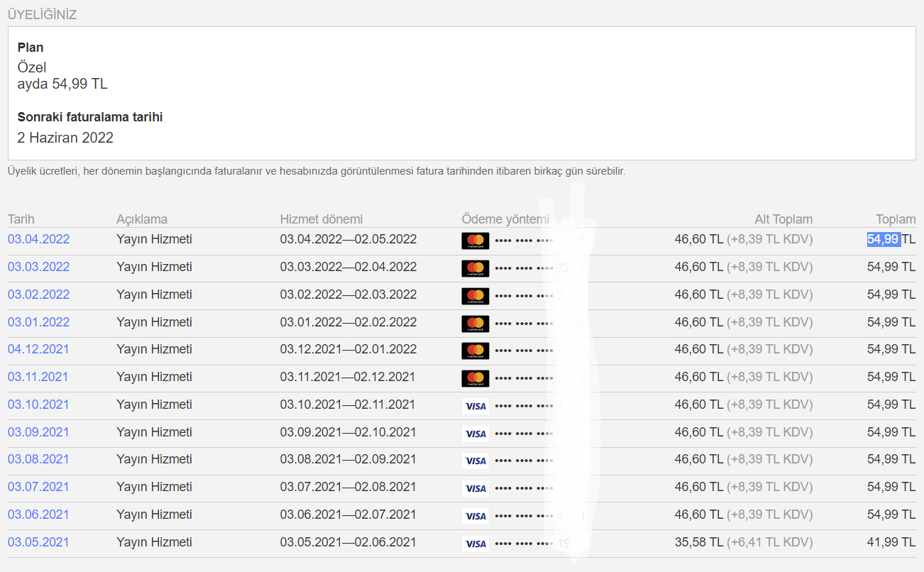Click the ayda 54,99 TL price text
This screenshot has width=924, height=572.
click(x=62, y=84)
